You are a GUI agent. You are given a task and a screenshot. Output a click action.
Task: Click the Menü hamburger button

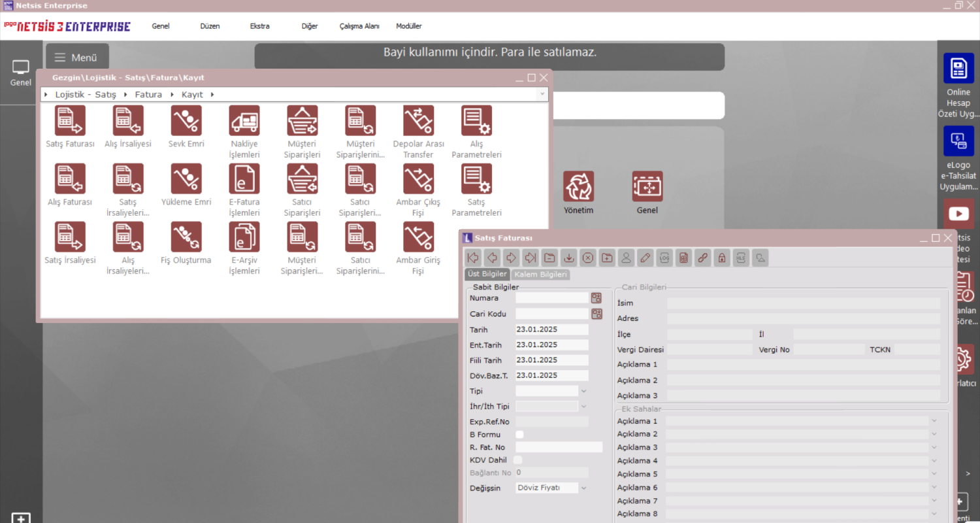point(76,57)
